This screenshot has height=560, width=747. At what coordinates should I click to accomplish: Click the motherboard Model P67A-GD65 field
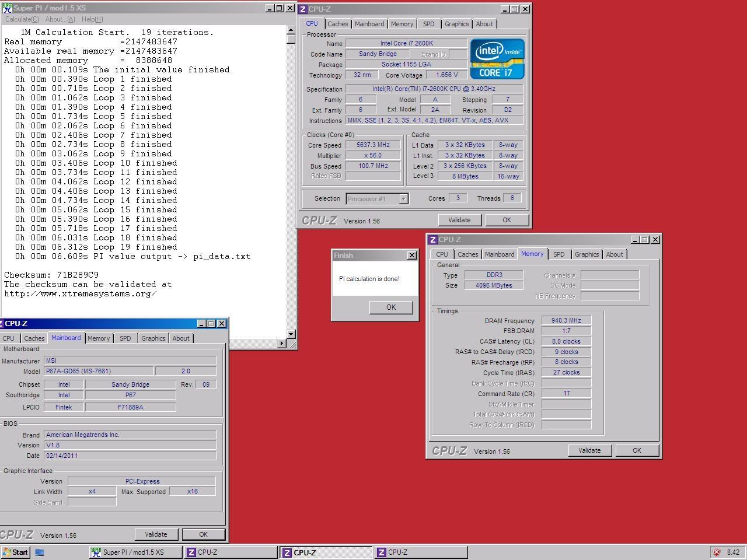[99, 372]
